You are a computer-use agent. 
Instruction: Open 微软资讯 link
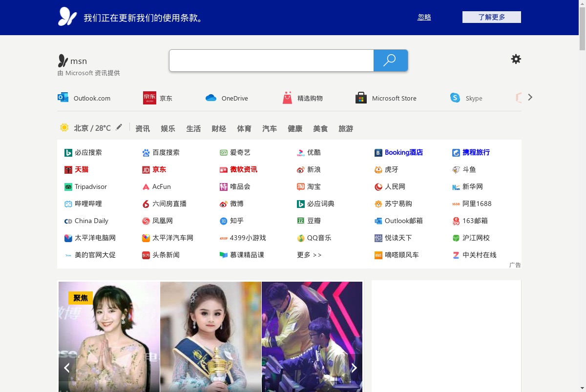(238, 169)
